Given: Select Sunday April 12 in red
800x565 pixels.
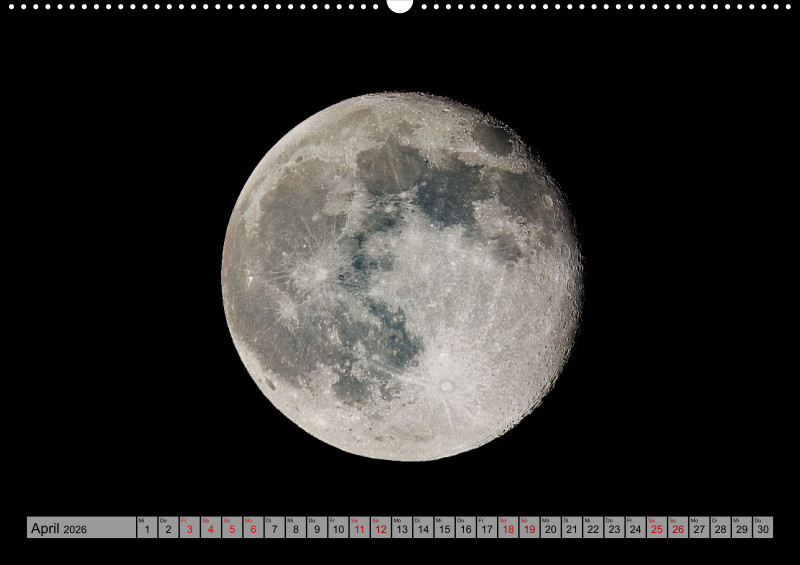Looking at the screenshot, I should (380, 528).
